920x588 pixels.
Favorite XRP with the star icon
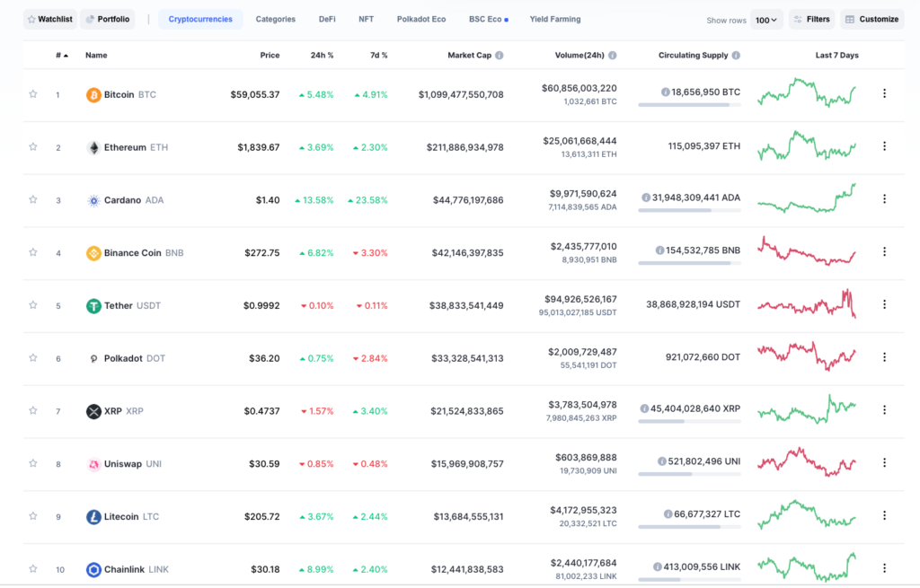pos(33,410)
